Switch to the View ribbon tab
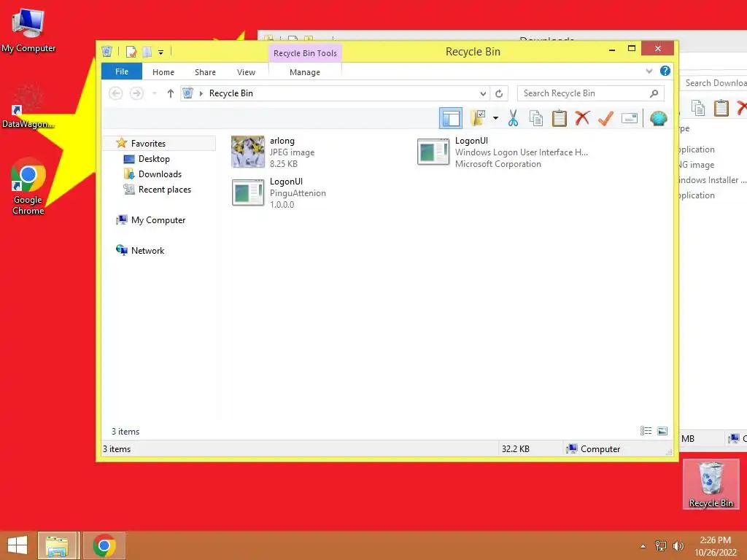This screenshot has height=560, width=747. pyautogui.click(x=246, y=72)
